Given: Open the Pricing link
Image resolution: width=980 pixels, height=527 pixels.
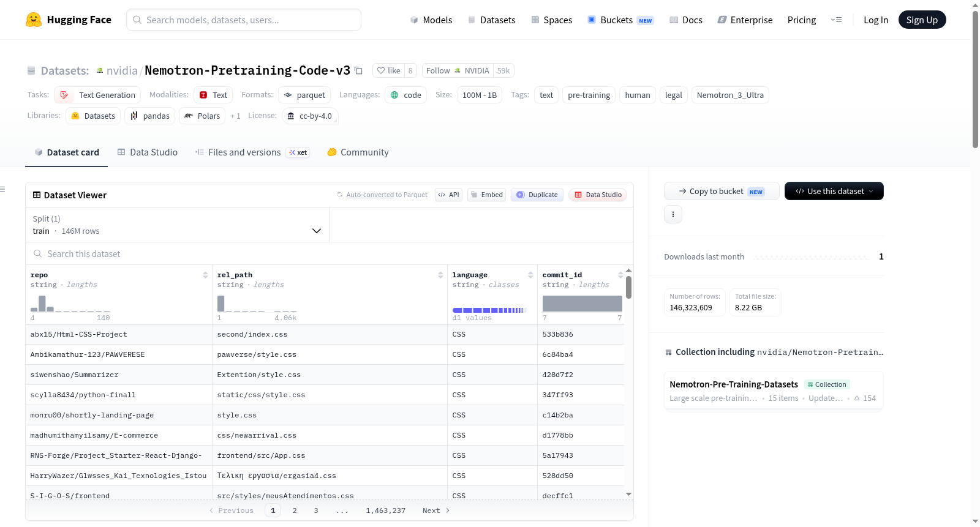Looking at the screenshot, I should pos(801,20).
